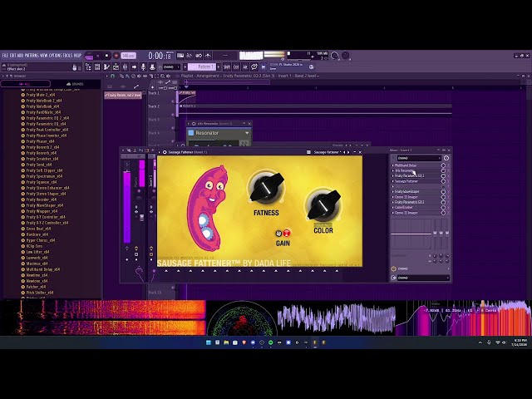Screen dimensions: 532x399
Task: Select Fruity Parametric EQ 2_x64 in browser
Action: click(x=47, y=118)
